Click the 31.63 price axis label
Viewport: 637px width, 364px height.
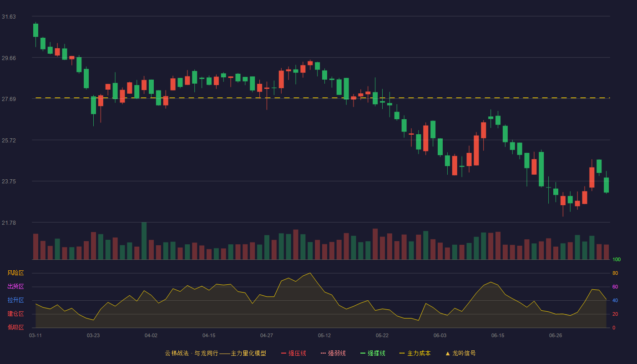point(9,17)
